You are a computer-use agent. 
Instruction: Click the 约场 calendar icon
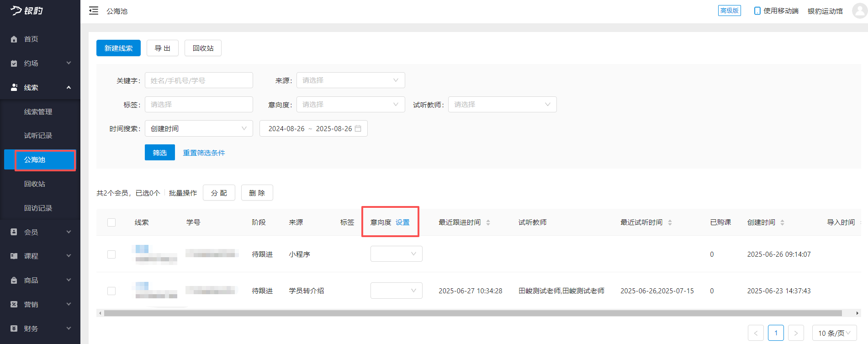[14, 64]
